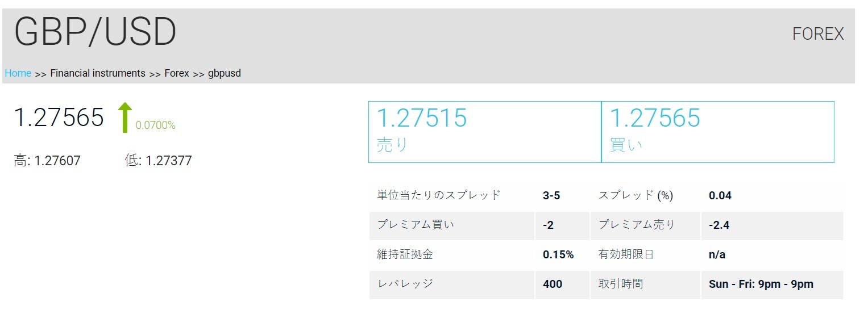Click the レバレッジ value 400
Image resolution: width=868 pixels, height=314 pixels.
(x=553, y=284)
